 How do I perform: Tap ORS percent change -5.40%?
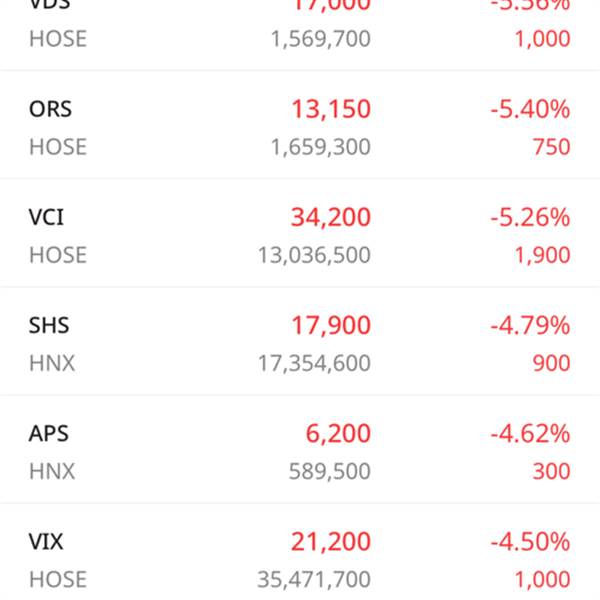click(x=530, y=109)
